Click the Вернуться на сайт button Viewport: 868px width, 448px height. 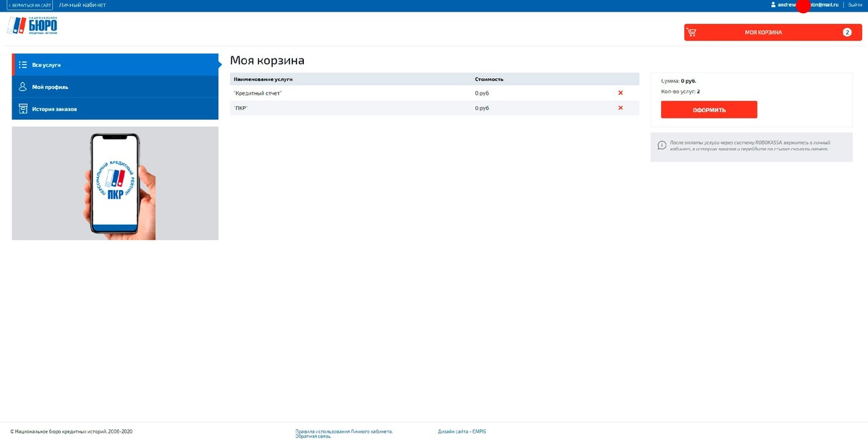pos(30,5)
